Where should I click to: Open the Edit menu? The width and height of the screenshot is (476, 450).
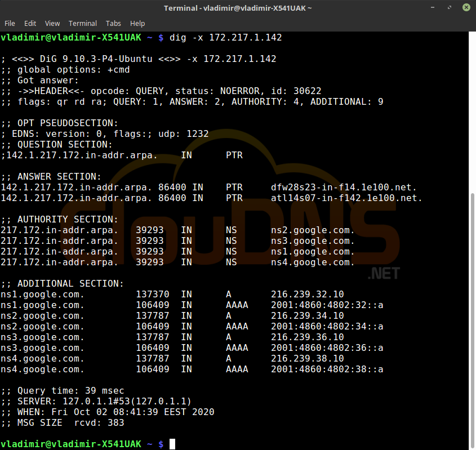click(30, 23)
